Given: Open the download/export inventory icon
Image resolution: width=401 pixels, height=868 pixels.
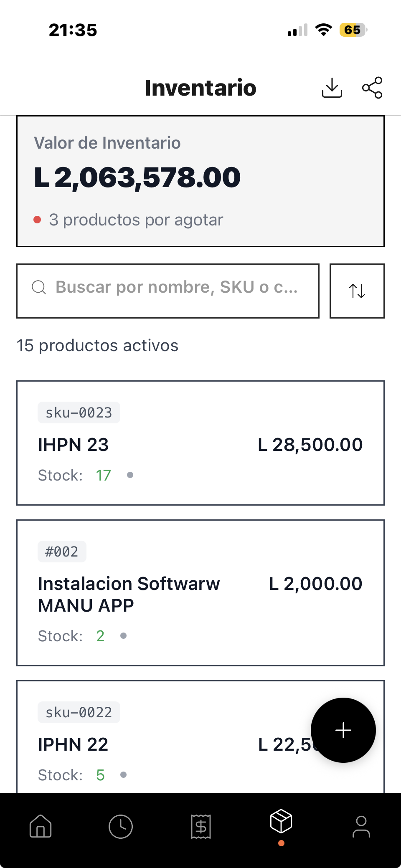Looking at the screenshot, I should coord(332,87).
